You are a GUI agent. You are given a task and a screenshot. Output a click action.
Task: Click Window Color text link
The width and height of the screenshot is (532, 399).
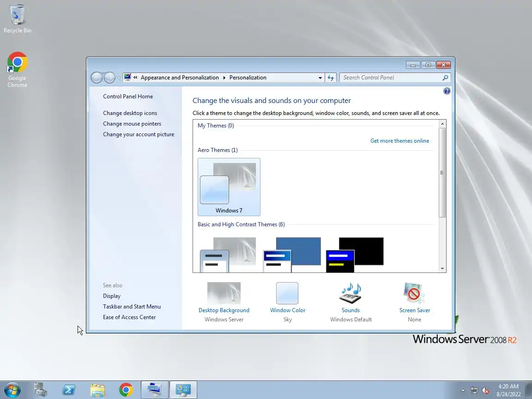pyautogui.click(x=288, y=310)
